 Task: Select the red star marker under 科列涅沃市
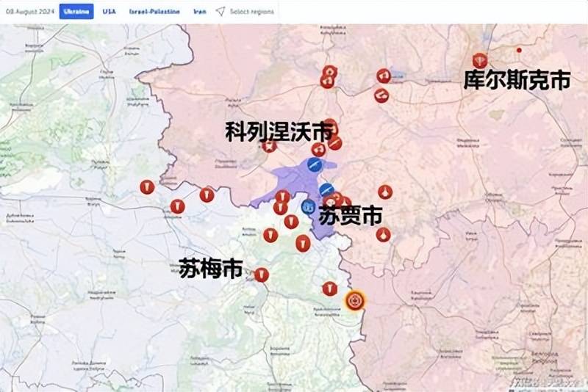click(269, 145)
